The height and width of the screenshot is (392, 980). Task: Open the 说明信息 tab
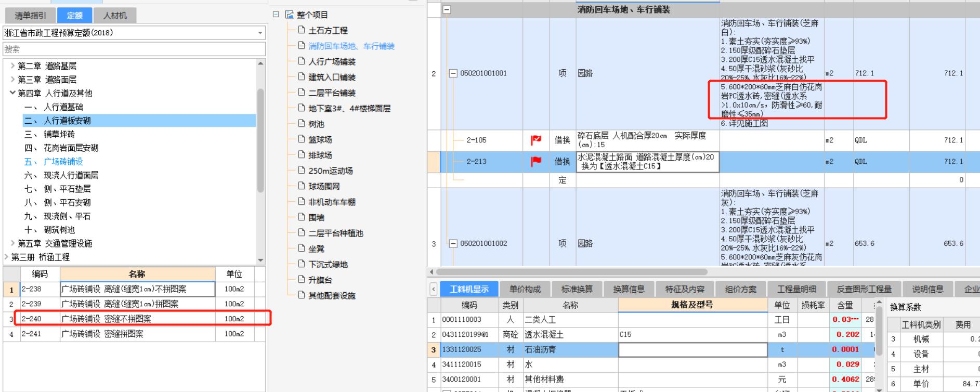(x=928, y=289)
